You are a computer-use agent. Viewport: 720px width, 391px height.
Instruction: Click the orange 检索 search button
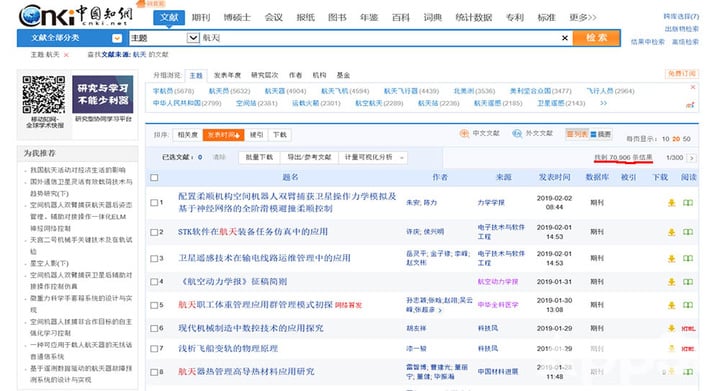pos(596,38)
